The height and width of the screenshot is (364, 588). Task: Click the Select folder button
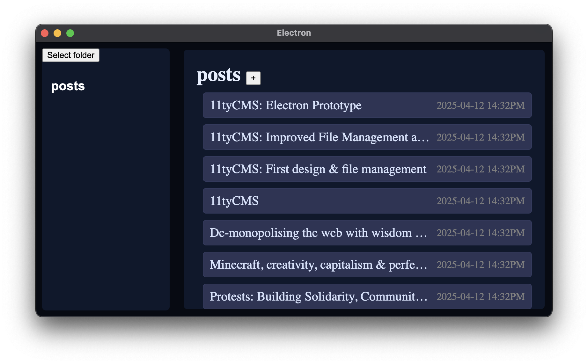(71, 55)
